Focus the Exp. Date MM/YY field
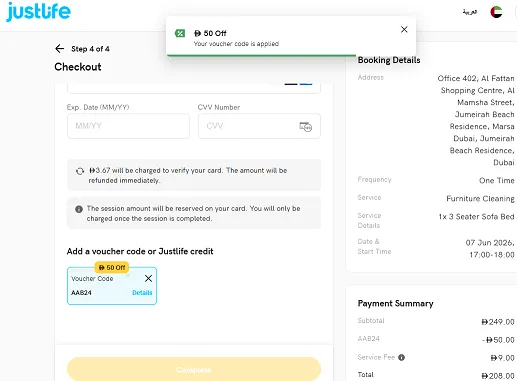This screenshot has height=381, width=517. [x=128, y=126]
